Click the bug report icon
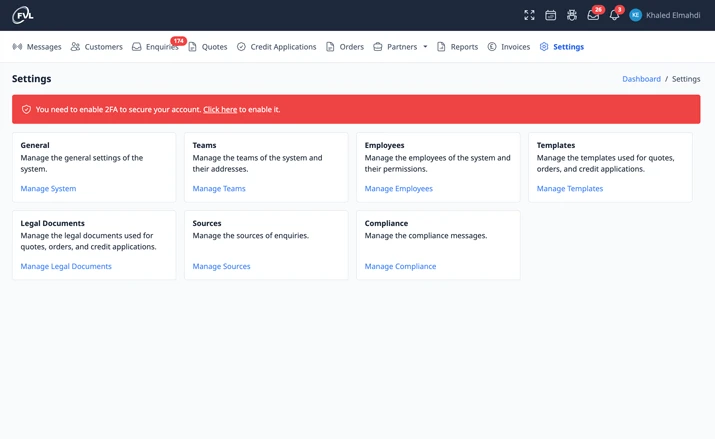Screen dimensions: 715x439 pos(572,15)
